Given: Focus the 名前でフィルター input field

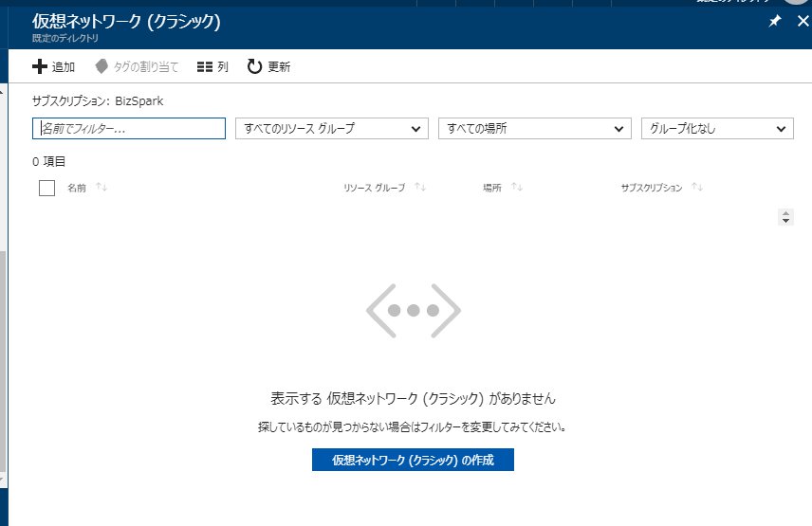Looking at the screenshot, I should pyautogui.click(x=129, y=129).
